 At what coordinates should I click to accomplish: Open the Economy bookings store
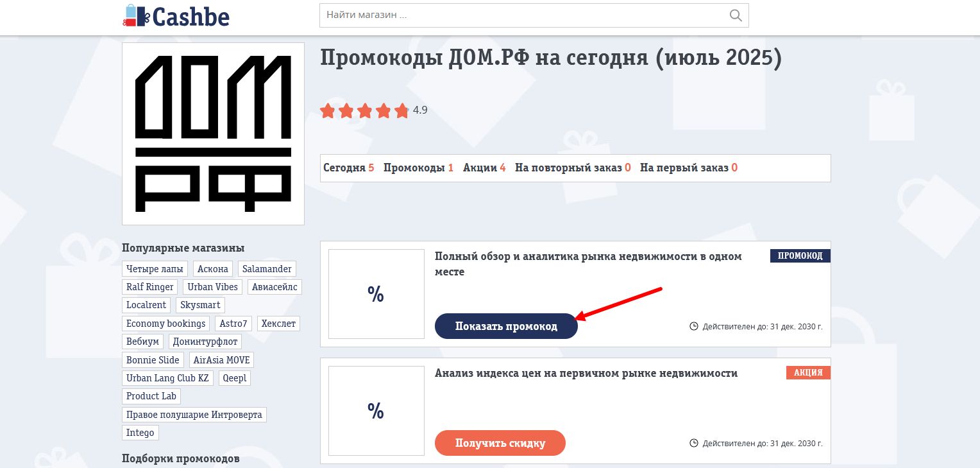166,324
